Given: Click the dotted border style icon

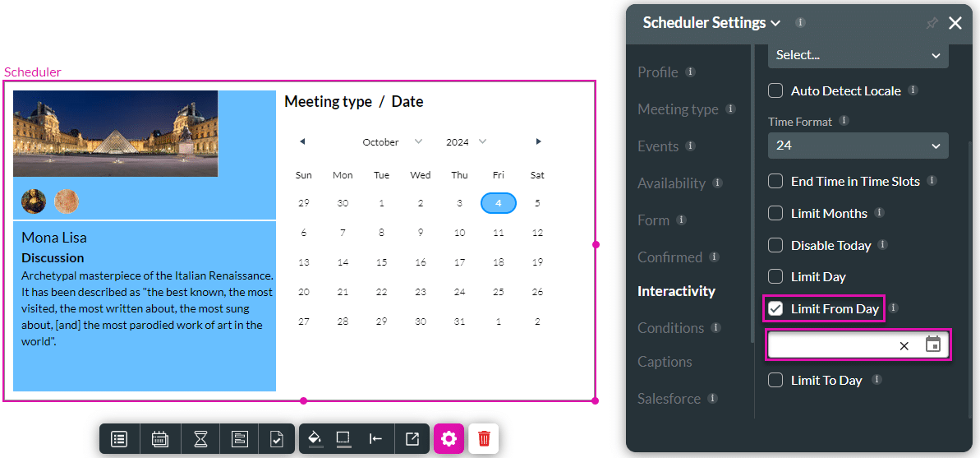Looking at the screenshot, I should pos(343,438).
